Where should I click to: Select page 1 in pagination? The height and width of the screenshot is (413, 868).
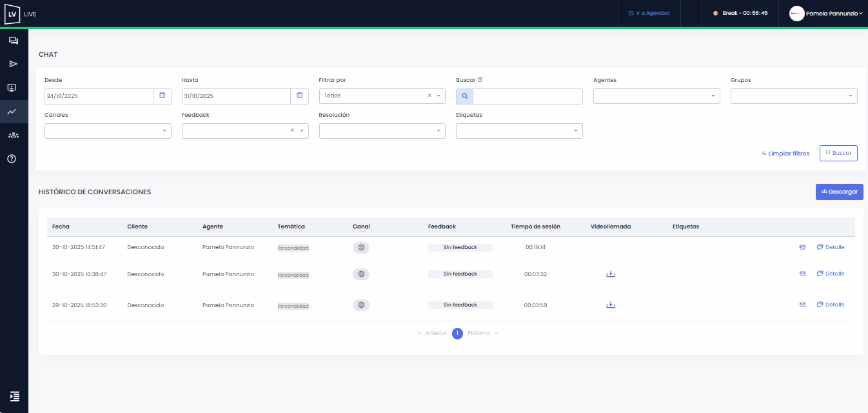point(457,334)
